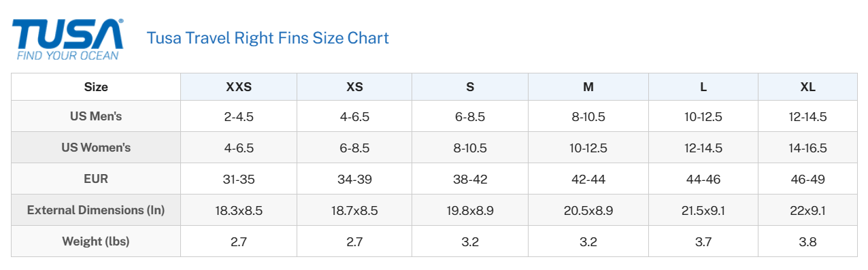Click the XL size column header
868x270 pixels.
(807, 87)
